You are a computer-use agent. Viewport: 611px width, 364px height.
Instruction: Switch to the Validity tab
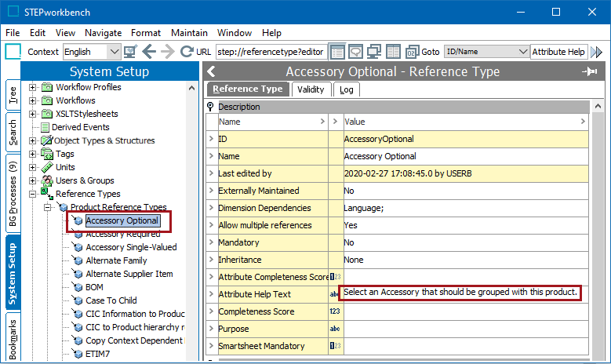click(311, 89)
